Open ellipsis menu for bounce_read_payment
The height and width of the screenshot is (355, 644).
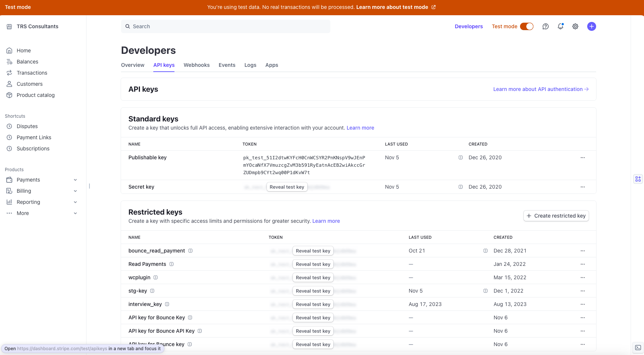583,251
